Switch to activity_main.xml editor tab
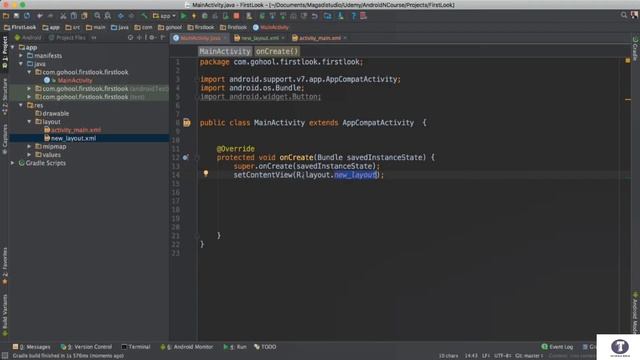Screen dimensions: 640x360 coord(320,38)
